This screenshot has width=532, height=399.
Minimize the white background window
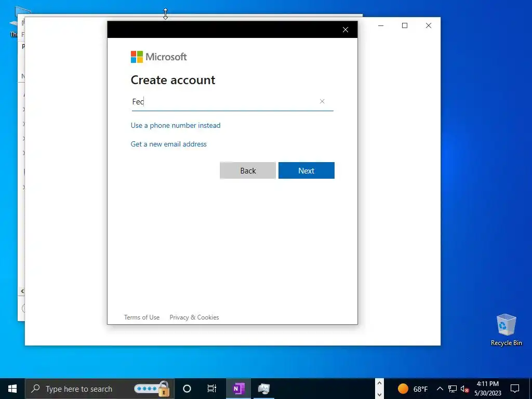(381, 25)
